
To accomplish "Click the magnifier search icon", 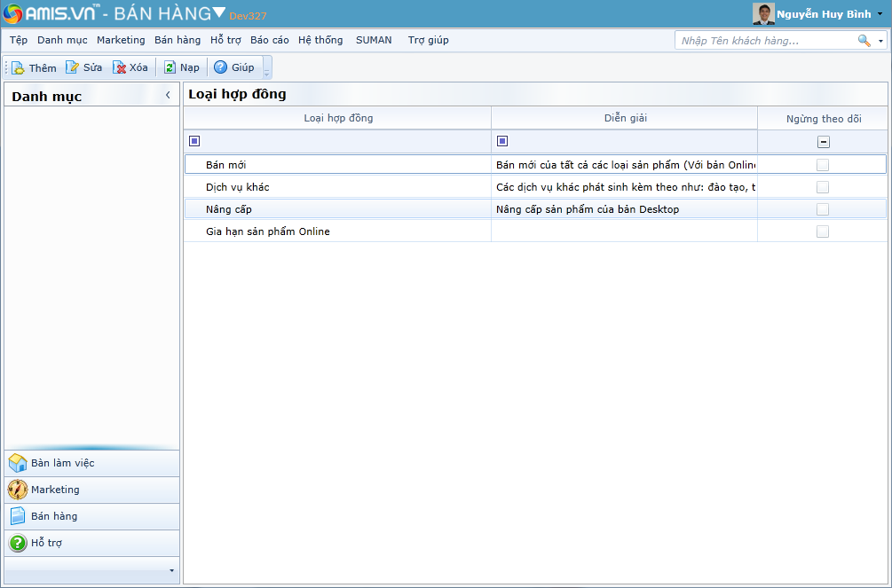I will (864, 41).
